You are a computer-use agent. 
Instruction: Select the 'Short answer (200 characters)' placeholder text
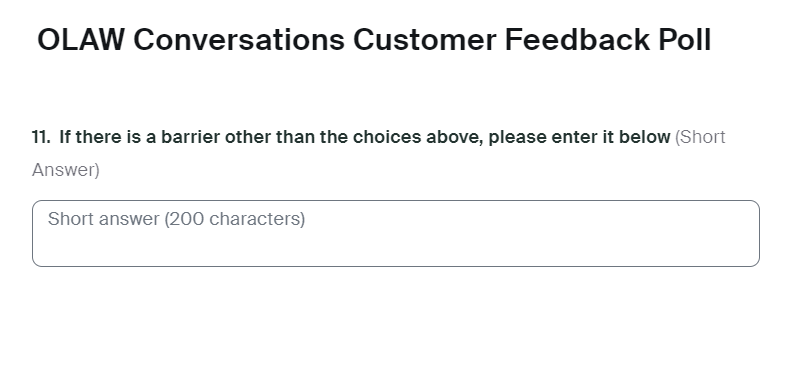pos(176,219)
